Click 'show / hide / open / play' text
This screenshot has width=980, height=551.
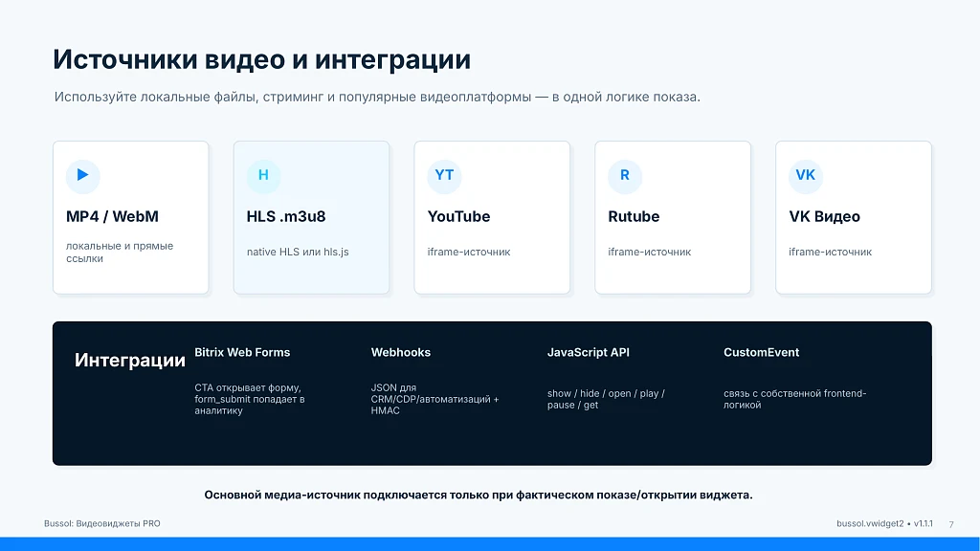[606, 399]
